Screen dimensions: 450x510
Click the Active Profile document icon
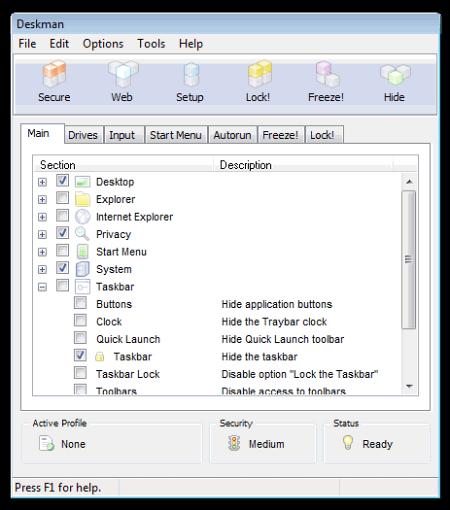46,444
